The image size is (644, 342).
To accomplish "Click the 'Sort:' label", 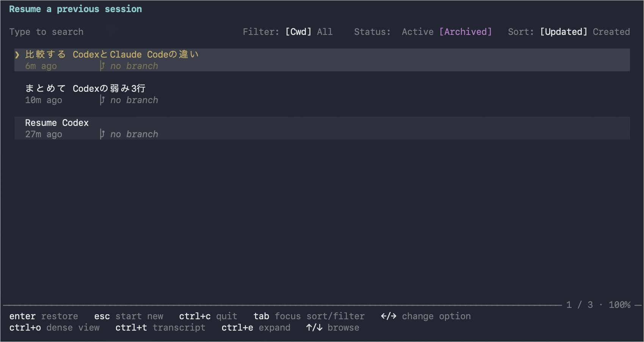I will point(521,32).
